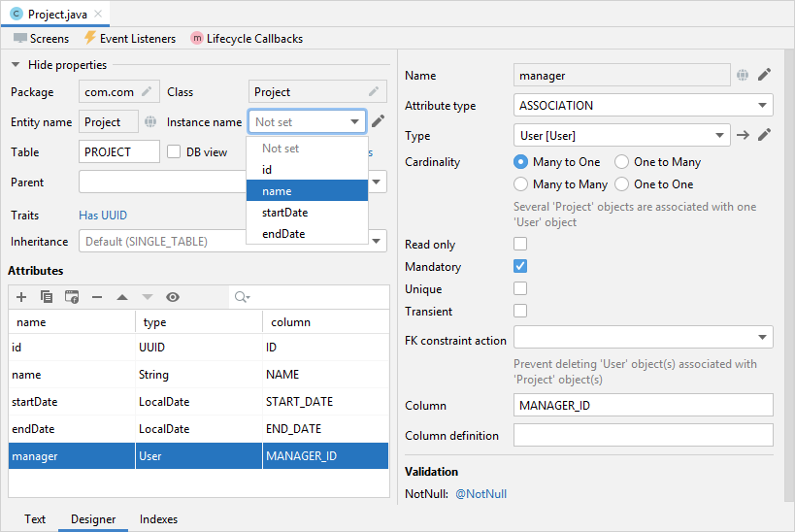Click the add attribute plus icon
The height and width of the screenshot is (532, 795).
tap(21, 297)
